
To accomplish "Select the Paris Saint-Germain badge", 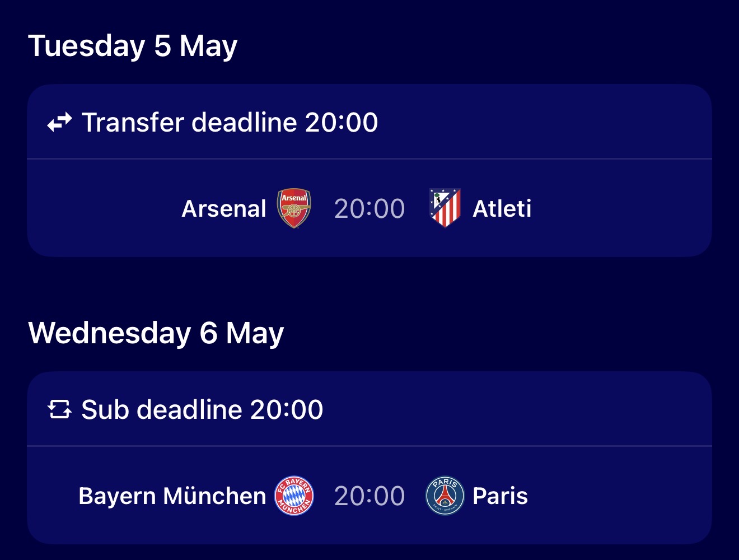I will click(445, 496).
